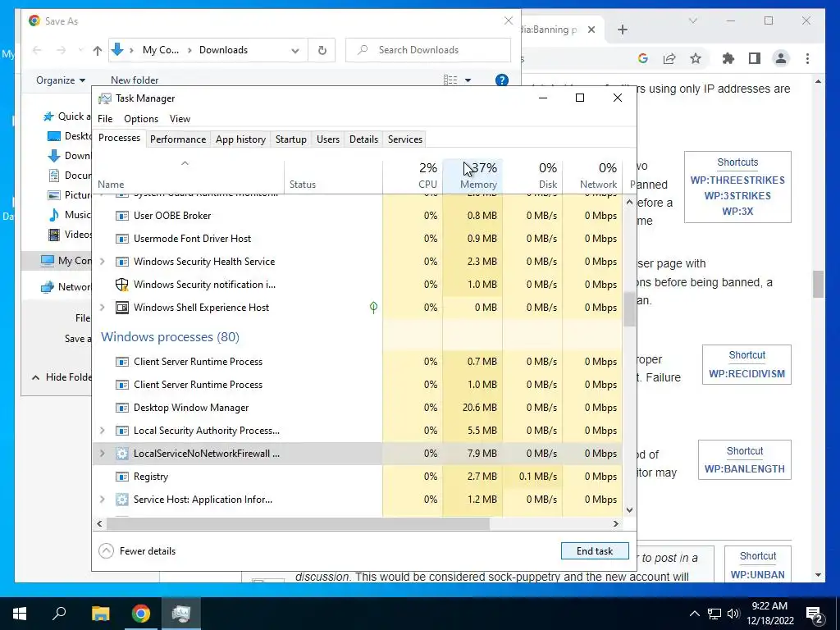The height and width of the screenshot is (630, 840).
Task: Click the Windows Security notification shield icon
Action: [x=122, y=285]
